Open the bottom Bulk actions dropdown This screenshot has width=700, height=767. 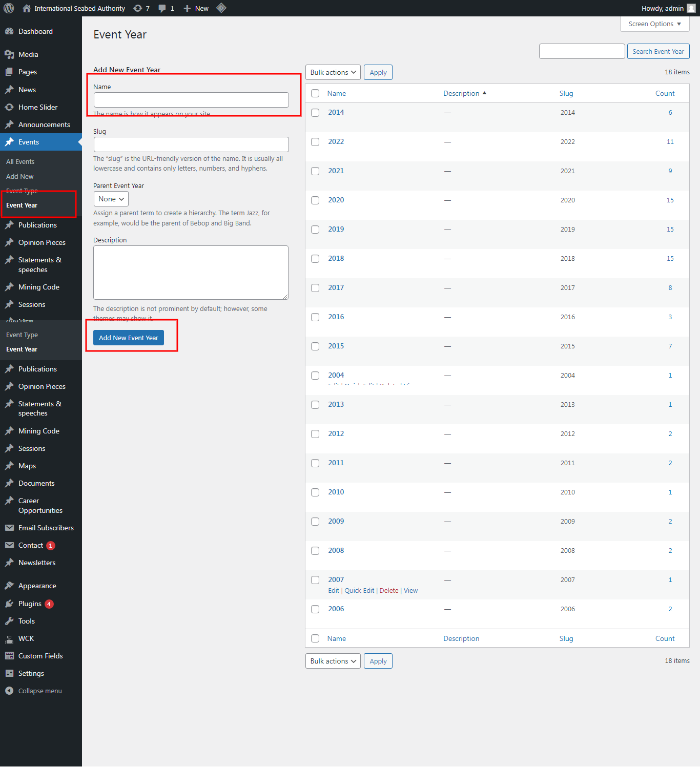tap(333, 661)
